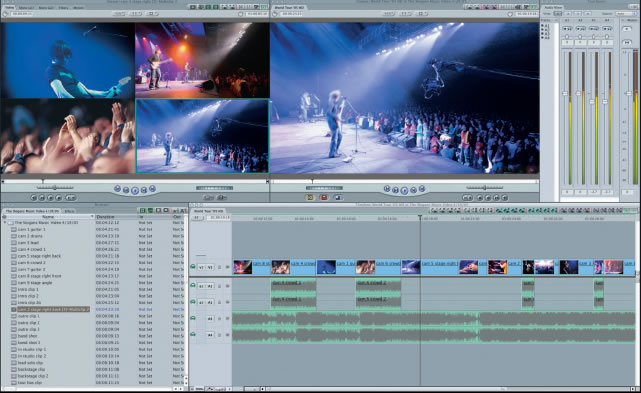Viewport: 641px width, 393px height.
Task: Open the Viewer Recent Clips pop-up
Action: [209, 198]
